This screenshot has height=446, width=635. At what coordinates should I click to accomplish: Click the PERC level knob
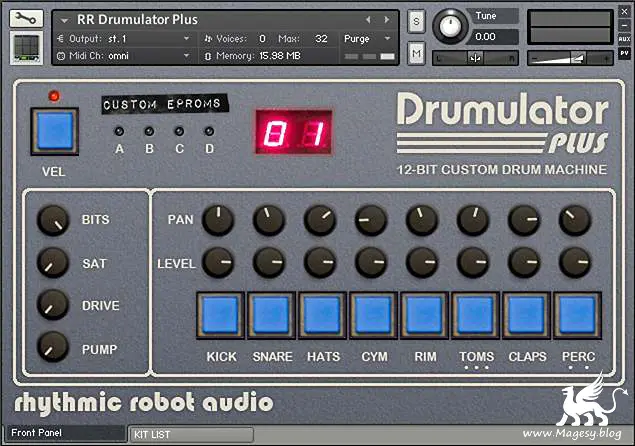coord(575,262)
